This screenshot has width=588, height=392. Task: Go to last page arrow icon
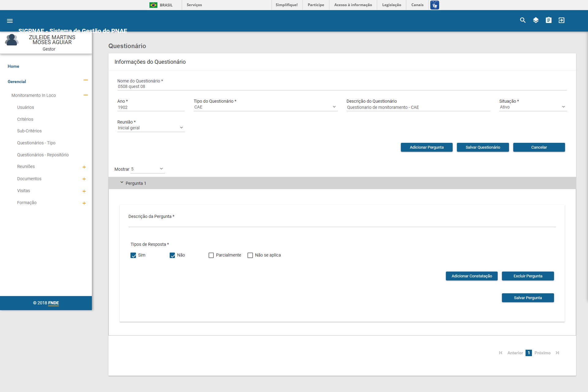click(x=557, y=353)
